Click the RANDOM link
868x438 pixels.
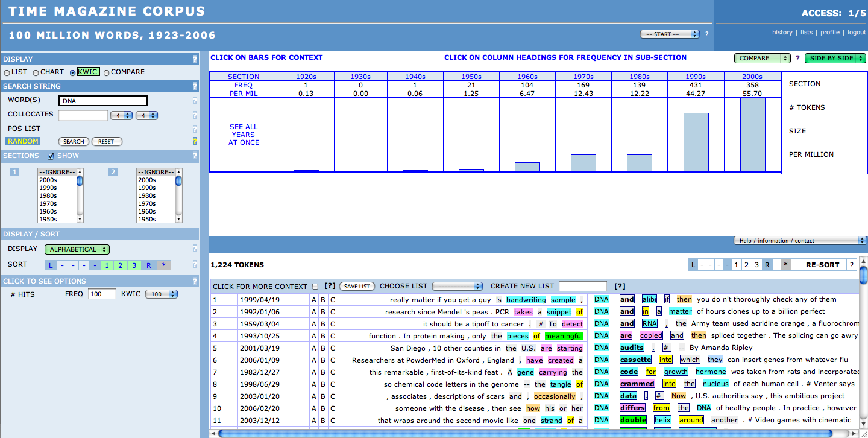pos(23,141)
